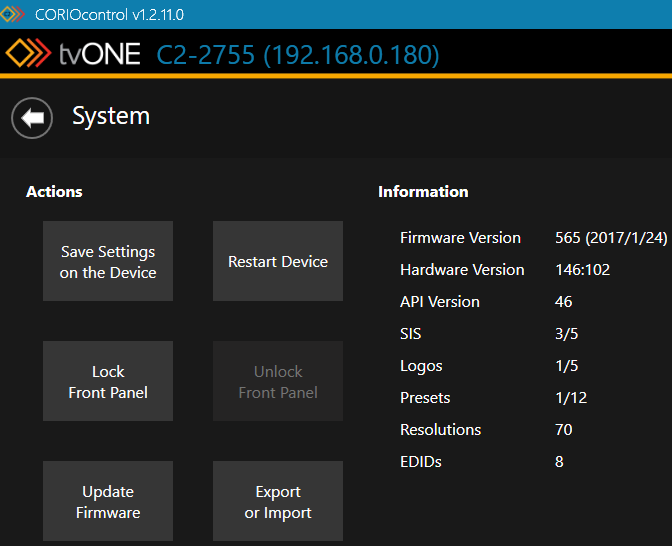
Task: Click the back arrow icon beside System
Action: coord(32,118)
